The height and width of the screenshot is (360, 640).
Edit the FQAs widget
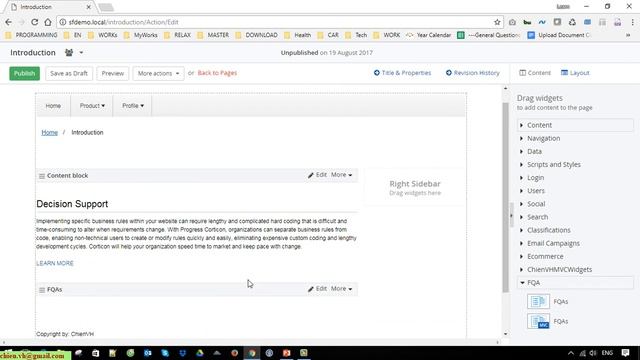pos(317,289)
